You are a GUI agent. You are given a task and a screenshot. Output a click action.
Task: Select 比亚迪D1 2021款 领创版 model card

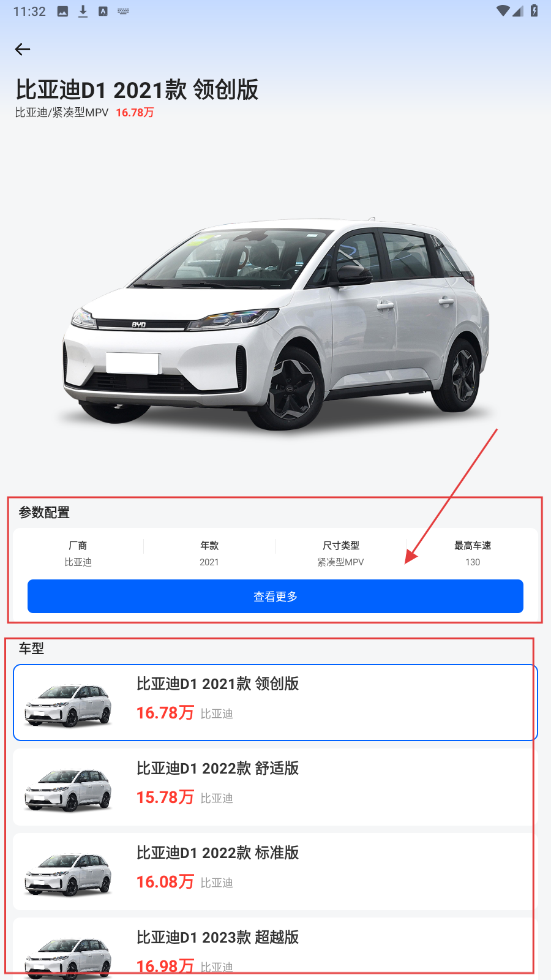[275, 703]
